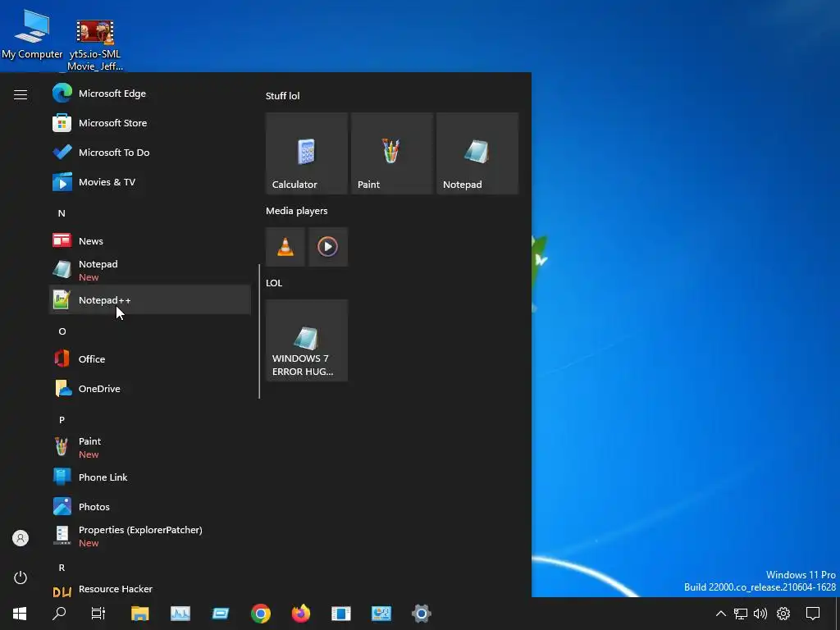Viewport: 840px width, 630px height.
Task: Jump to letter index via N header
Action: click(x=62, y=213)
